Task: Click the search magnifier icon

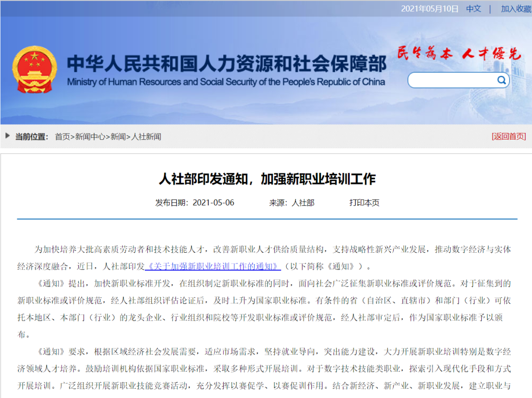Action: point(501,80)
